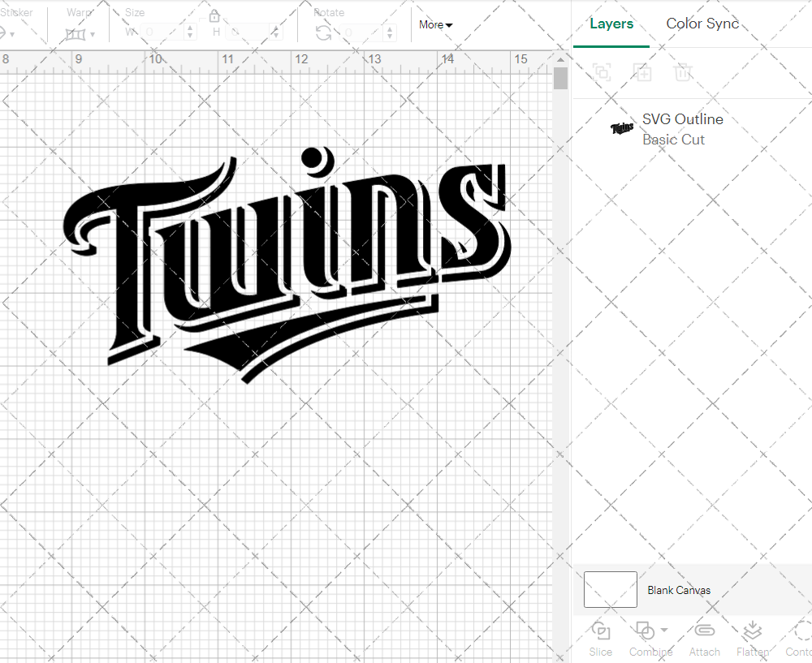This screenshot has height=663, width=812.
Task: Click the Blank Canvas color swatch
Action: coord(610,590)
